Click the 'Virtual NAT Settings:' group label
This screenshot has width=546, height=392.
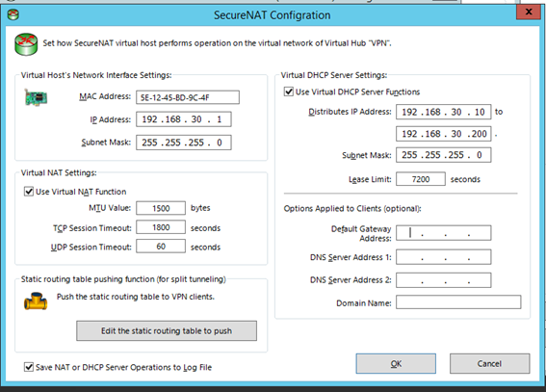(x=59, y=173)
